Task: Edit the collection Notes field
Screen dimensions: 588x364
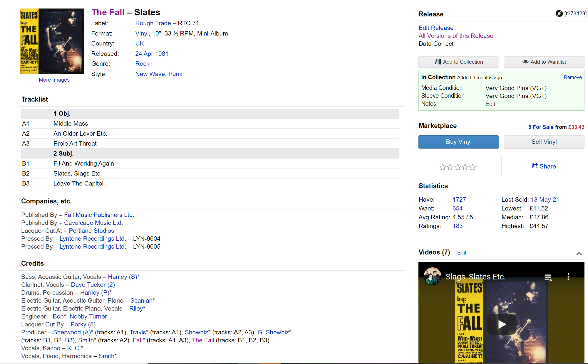Action: coord(490,104)
